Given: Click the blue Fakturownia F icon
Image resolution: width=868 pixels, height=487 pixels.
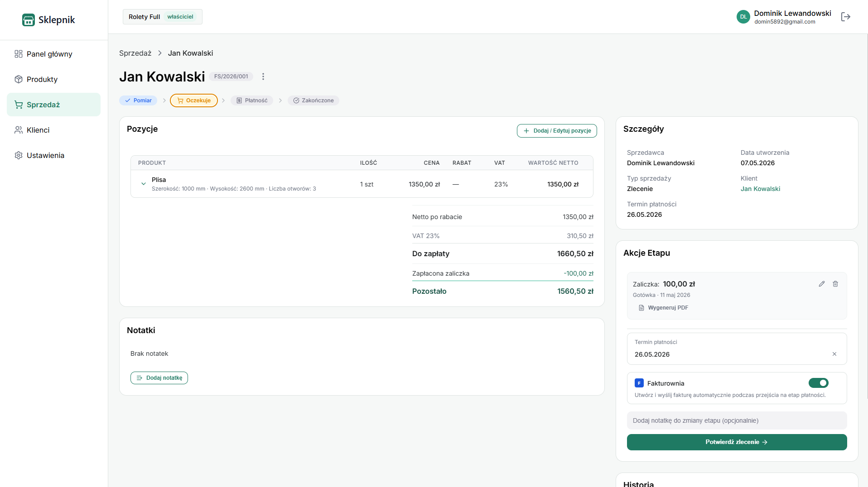Looking at the screenshot, I should [639, 383].
